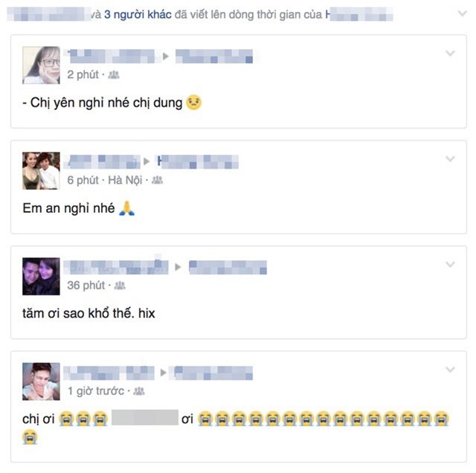The width and height of the screenshot is (476, 473).
Task: Click the '1 giờ trước' timestamp
Action: pos(96,391)
